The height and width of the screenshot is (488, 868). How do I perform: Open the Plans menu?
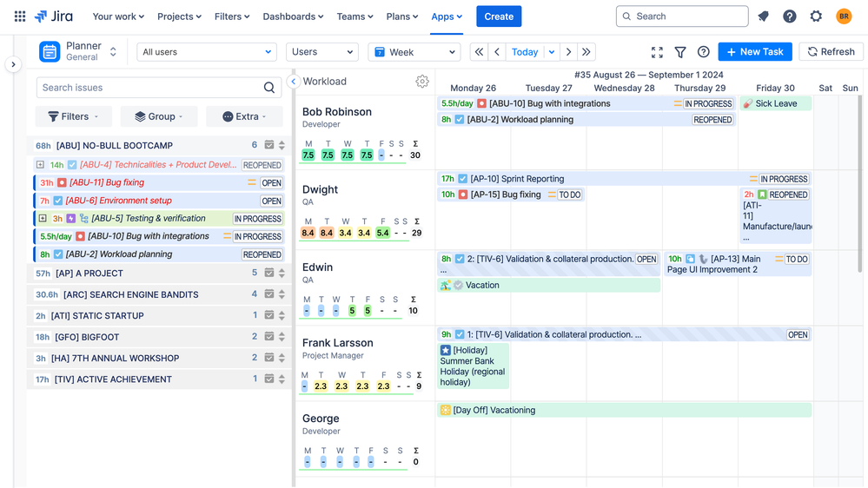402,16
